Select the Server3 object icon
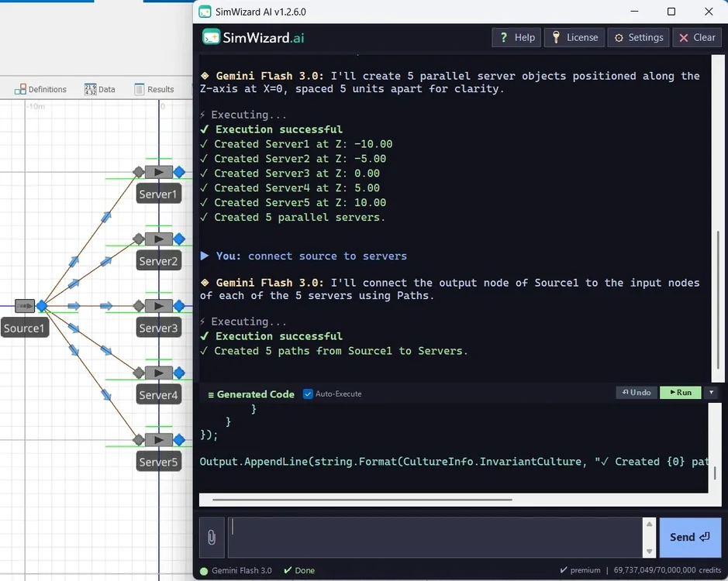 (x=159, y=306)
